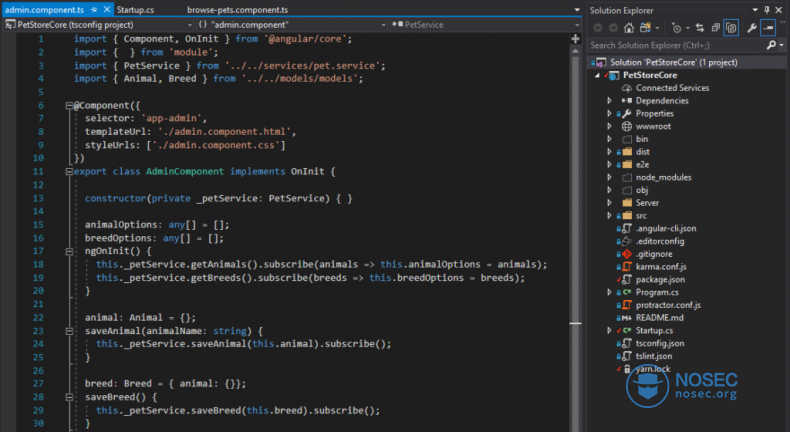Screen dimensions: 790x432
Task: Open the PetService member dropdown
Action: 577,25
